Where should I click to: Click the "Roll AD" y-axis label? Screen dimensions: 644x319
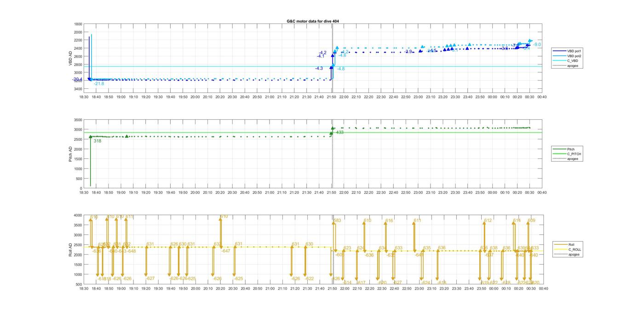71,249
